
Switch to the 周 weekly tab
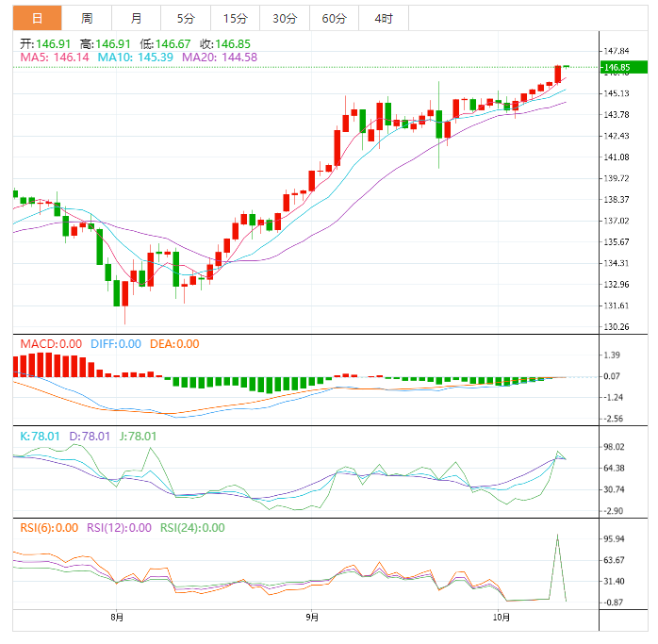tap(87, 18)
